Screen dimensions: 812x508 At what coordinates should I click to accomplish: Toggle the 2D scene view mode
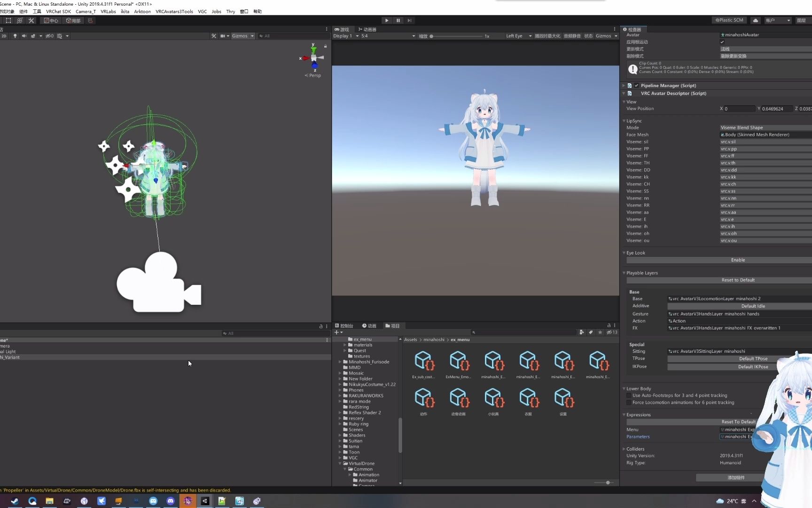pos(4,36)
